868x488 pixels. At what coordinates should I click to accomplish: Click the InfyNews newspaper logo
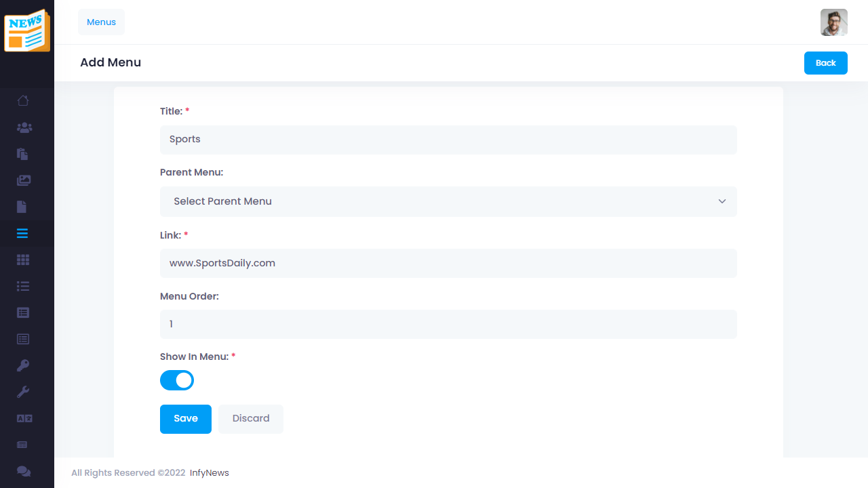(x=27, y=30)
